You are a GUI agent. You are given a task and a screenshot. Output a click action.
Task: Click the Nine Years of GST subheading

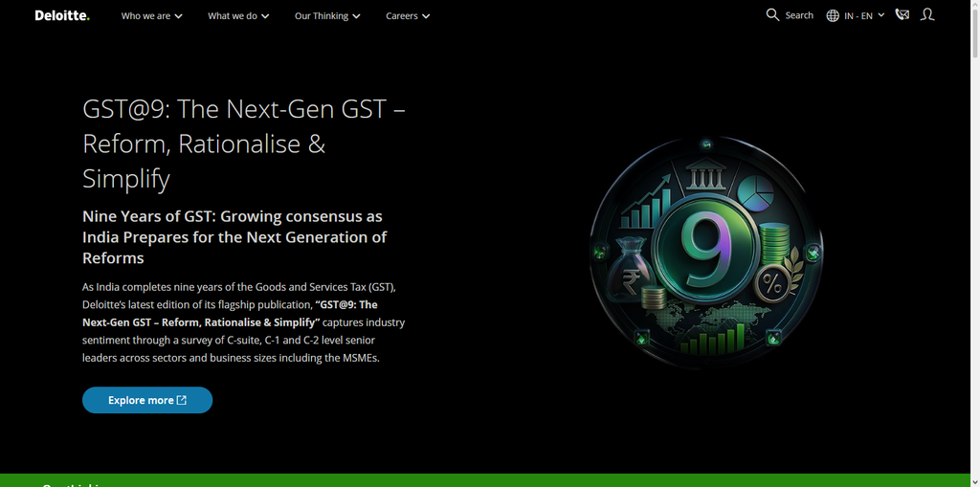point(234,237)
